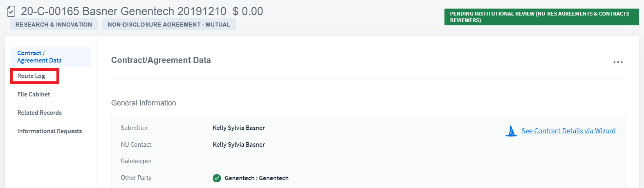Select the NU Contact name value
The width and height of the screenshot is (644, 188).
[x=239, y=145]
